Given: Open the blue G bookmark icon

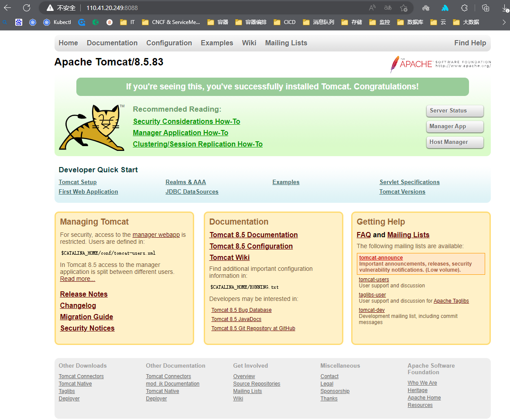Looking at the screenshot, I should click(x=82, y=22).
